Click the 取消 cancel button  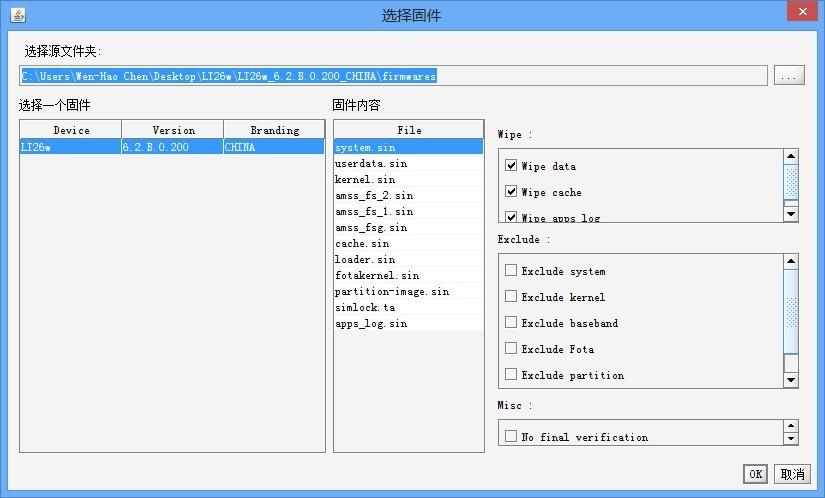[x=792, y=474]
